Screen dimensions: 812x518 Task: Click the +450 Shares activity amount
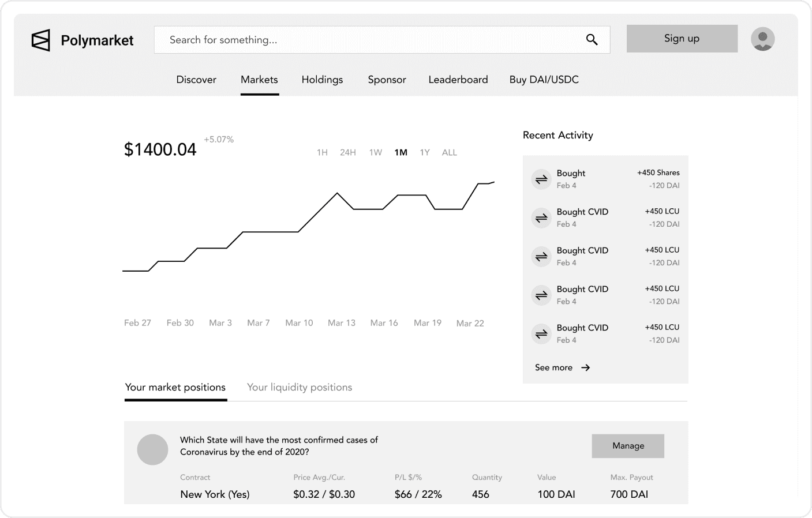(658, 172)
